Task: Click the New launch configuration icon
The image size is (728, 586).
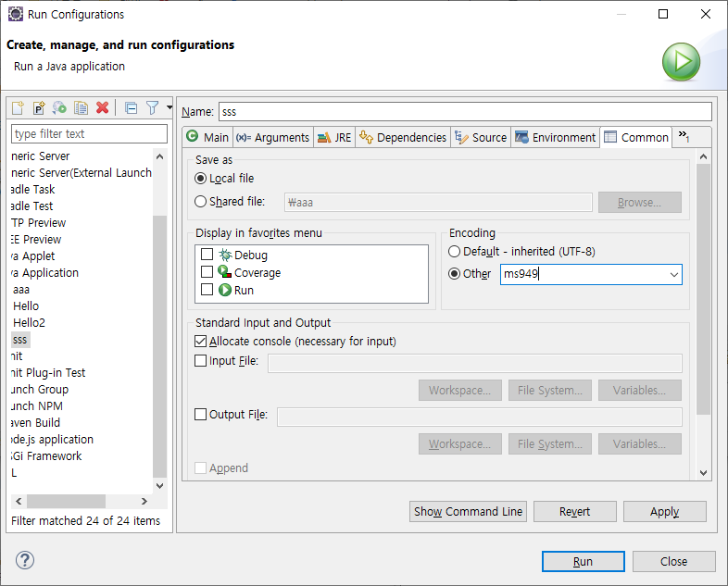Action: coord(18,108)
